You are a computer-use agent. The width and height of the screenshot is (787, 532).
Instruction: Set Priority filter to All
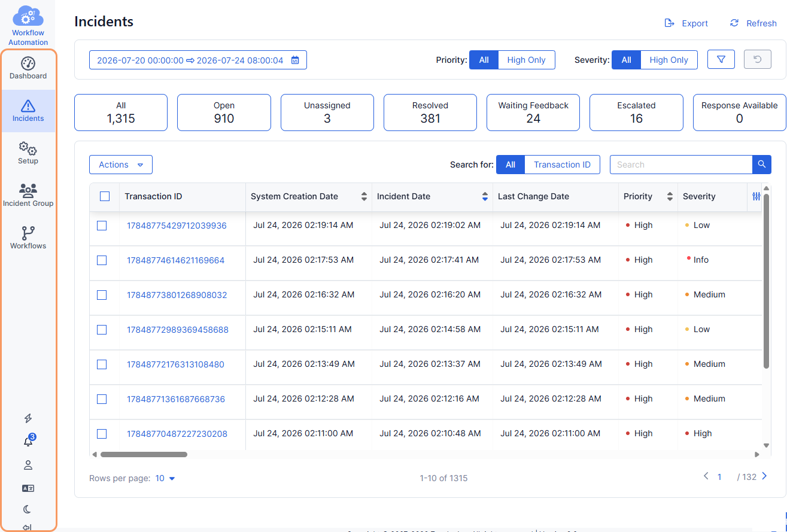tap(484, 60)
